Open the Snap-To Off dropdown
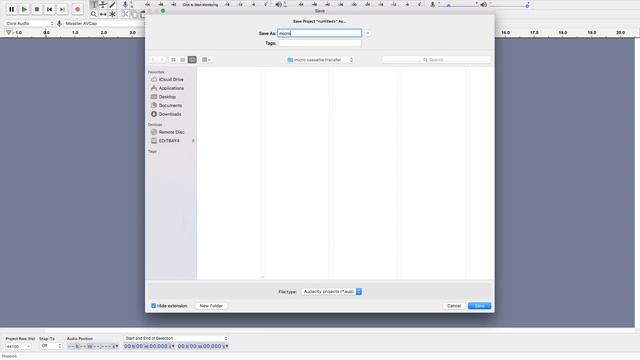The height and width of the screenshot is (360, 640). pos(51,346)
